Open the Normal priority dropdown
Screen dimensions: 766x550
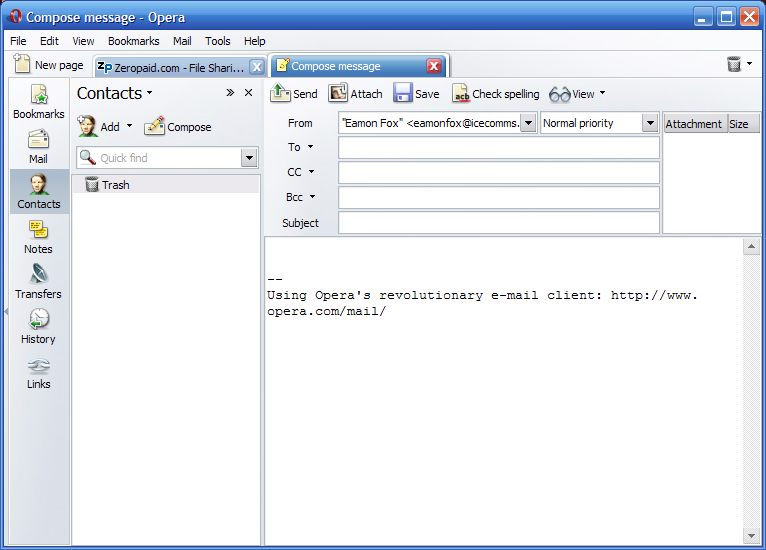pyautogui.click(x=650, y=123)
